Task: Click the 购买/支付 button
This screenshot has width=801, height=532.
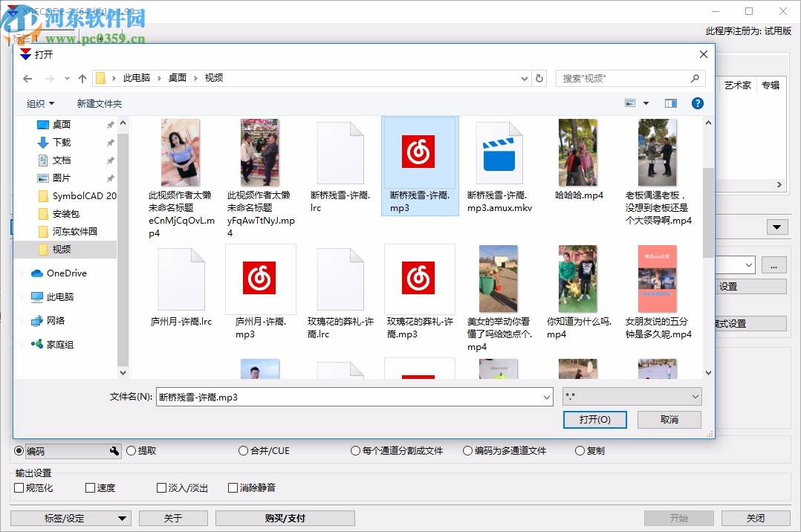Action: (285, 518)
